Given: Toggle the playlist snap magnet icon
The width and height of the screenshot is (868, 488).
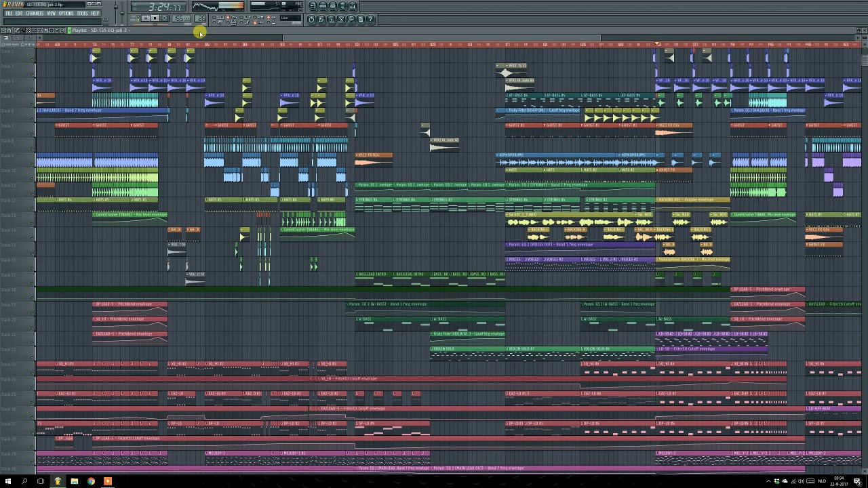Looking at the screenshot, I should 9,30.
